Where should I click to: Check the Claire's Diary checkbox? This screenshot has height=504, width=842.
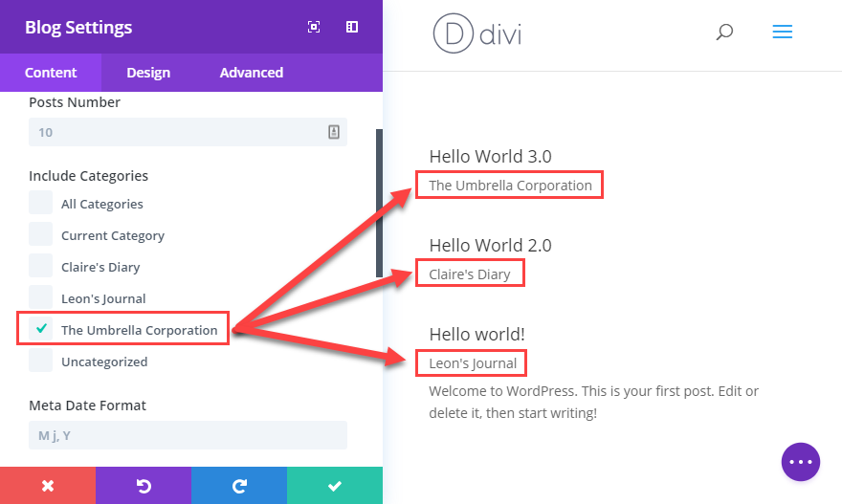click(41, 266)
